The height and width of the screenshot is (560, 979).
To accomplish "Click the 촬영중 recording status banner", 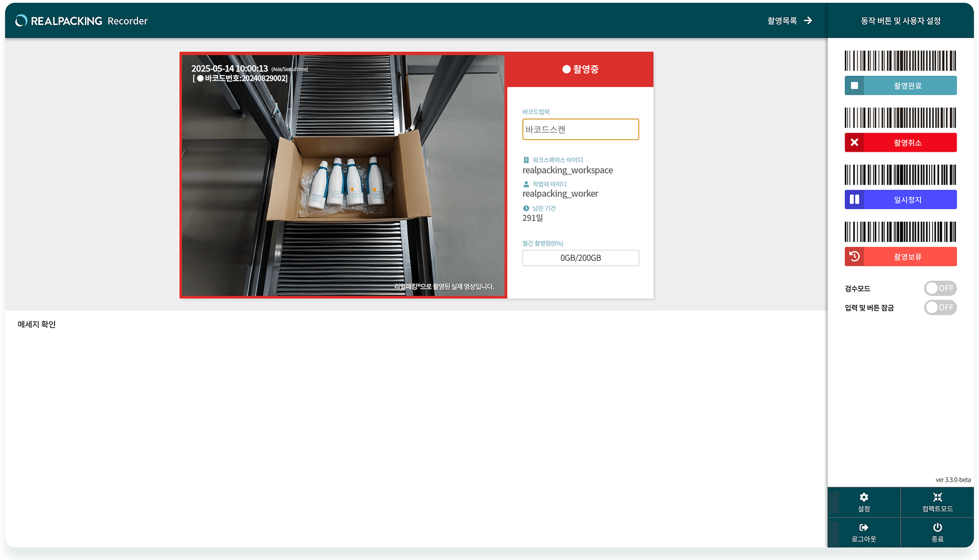I will [x=580, y=70].
